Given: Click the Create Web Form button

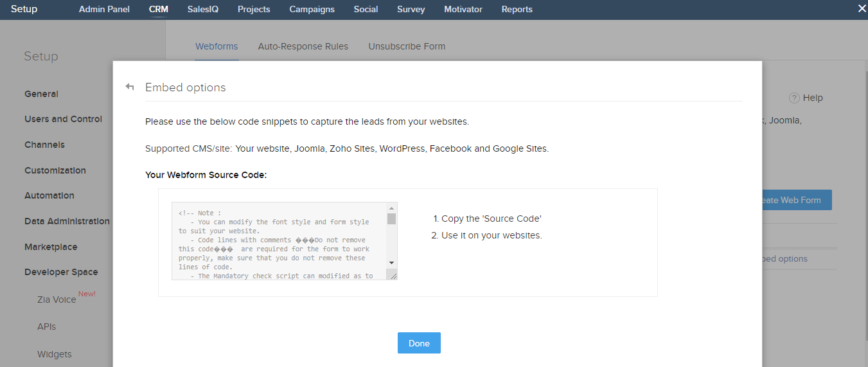Looking at the screenshot, I should [x=795, y=200].
